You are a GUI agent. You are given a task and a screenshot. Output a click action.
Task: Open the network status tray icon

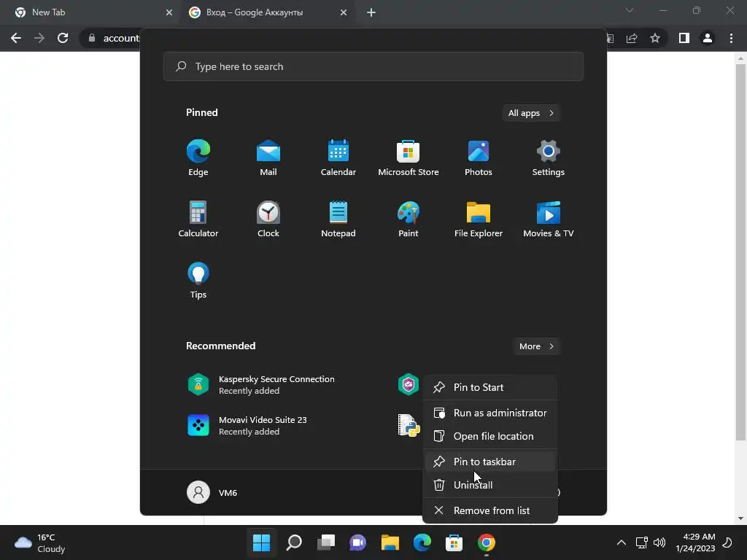pyautogui.click(x=642, y=542)
